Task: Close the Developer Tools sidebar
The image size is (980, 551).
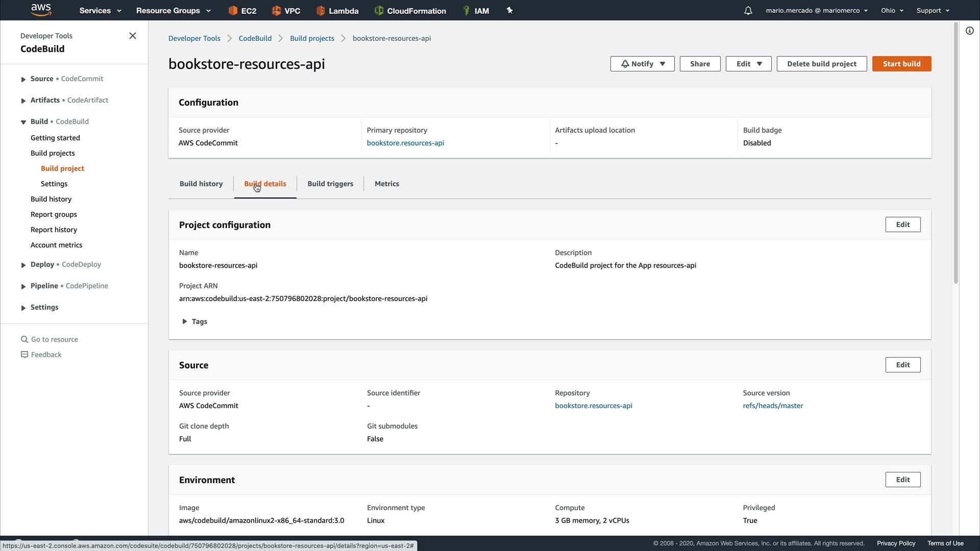Action: 133,36
